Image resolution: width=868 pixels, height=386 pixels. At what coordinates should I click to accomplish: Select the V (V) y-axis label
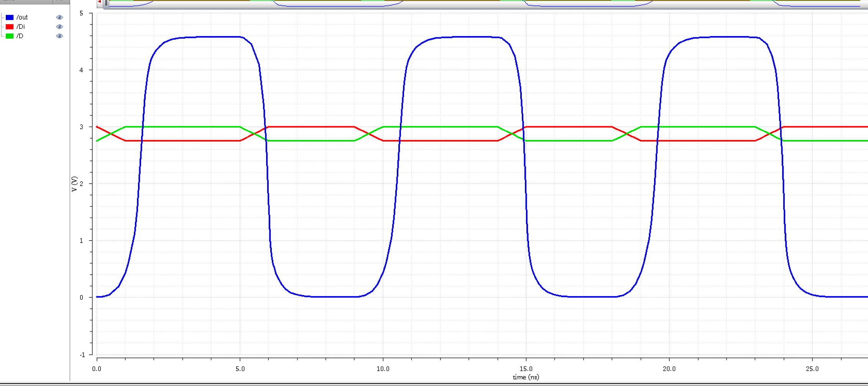[x=74, y=184]
